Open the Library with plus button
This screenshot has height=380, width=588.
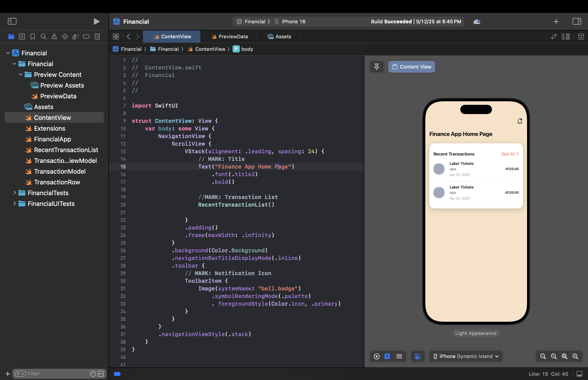click(x=556, y=22)
